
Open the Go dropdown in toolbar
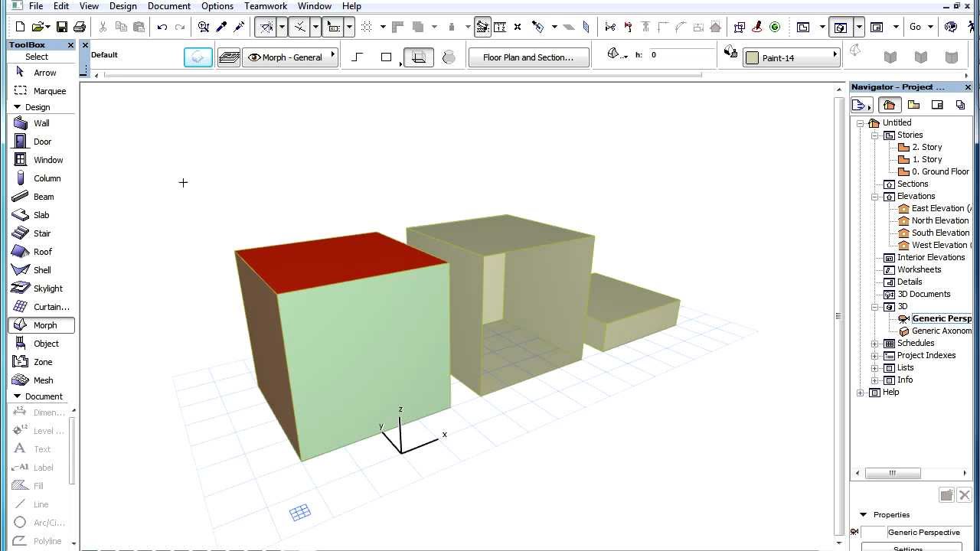pos(921,27)
